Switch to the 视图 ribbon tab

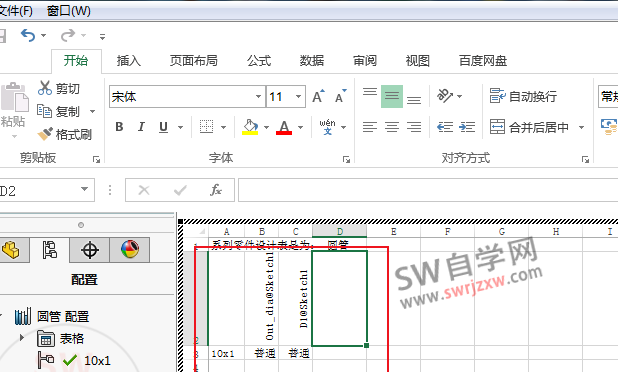[x=417, y=61]
